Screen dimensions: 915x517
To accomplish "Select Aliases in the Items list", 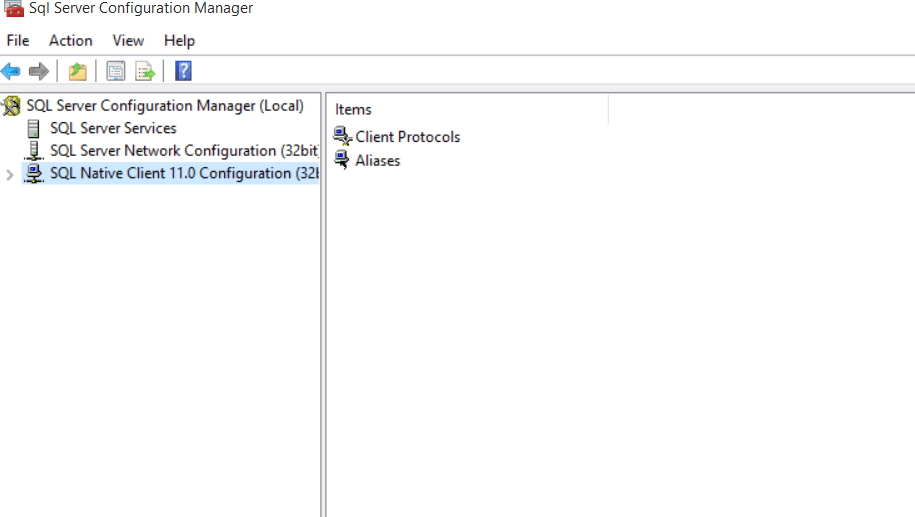I will pyautogui.click(x=378, y=160).
